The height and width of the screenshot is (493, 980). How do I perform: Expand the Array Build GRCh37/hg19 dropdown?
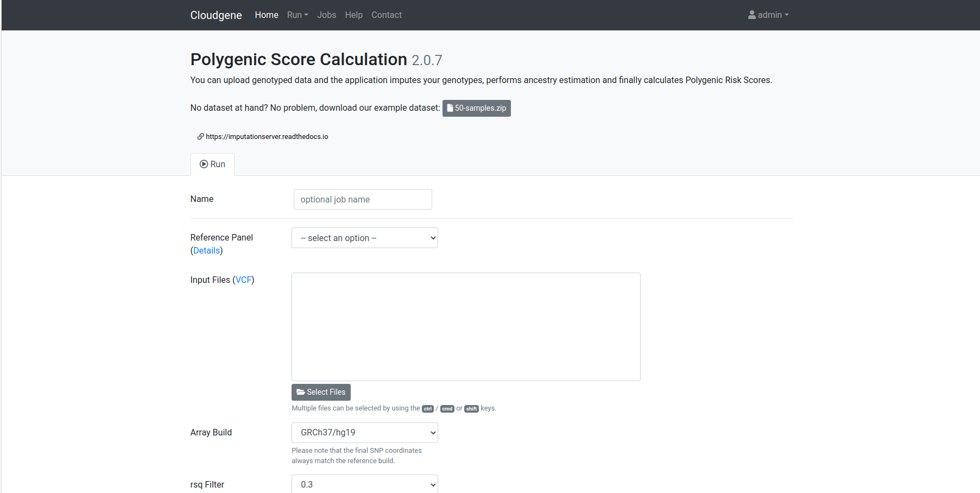point(365,433)
